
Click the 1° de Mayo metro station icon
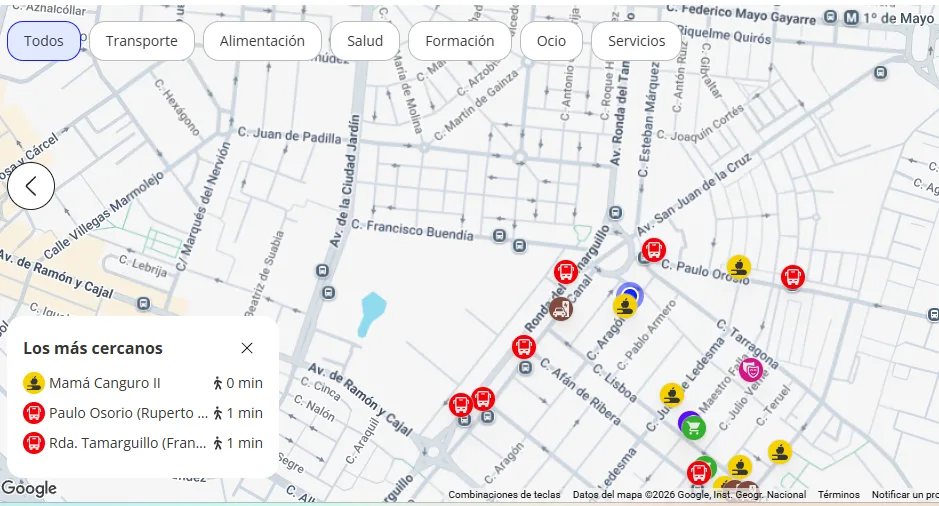click(852, 18)
